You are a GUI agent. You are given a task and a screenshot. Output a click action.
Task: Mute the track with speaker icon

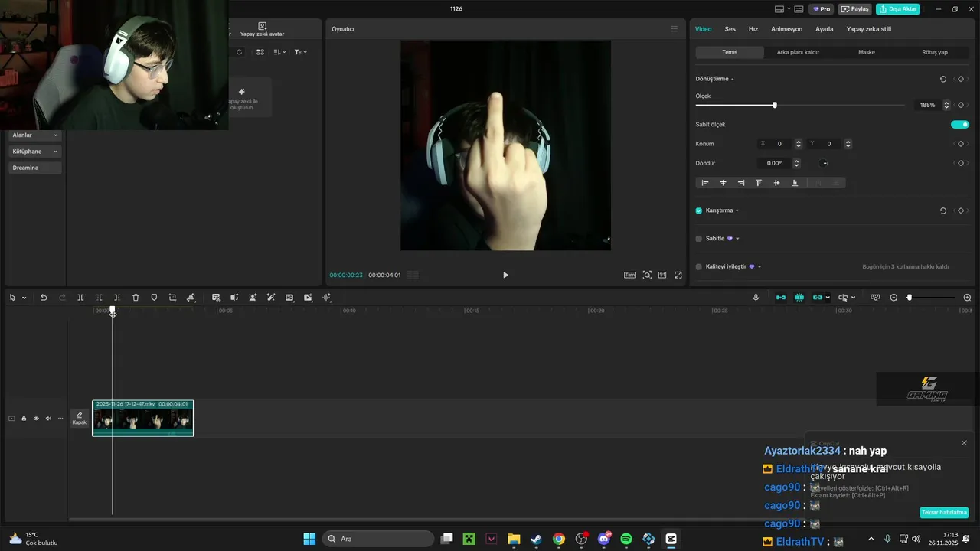pyautogui.click(x=48, y=419)
